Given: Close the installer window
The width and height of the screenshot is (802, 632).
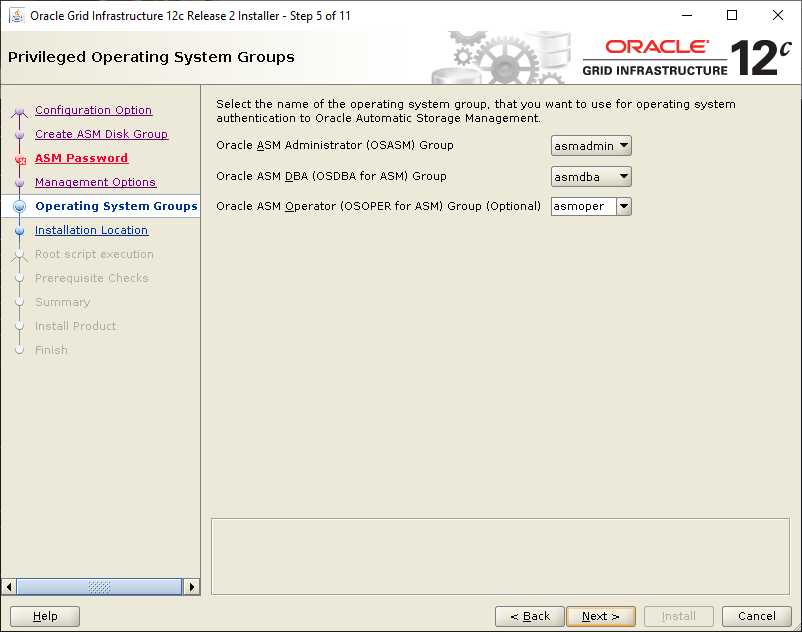Looking at the screenshot, I should click(777, 15).
